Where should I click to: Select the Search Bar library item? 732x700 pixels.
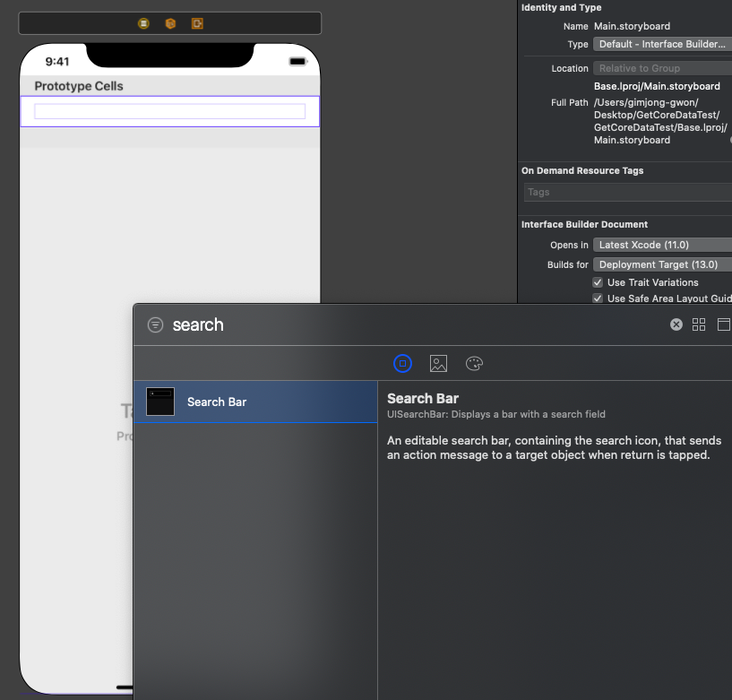(x=255, y=402)
